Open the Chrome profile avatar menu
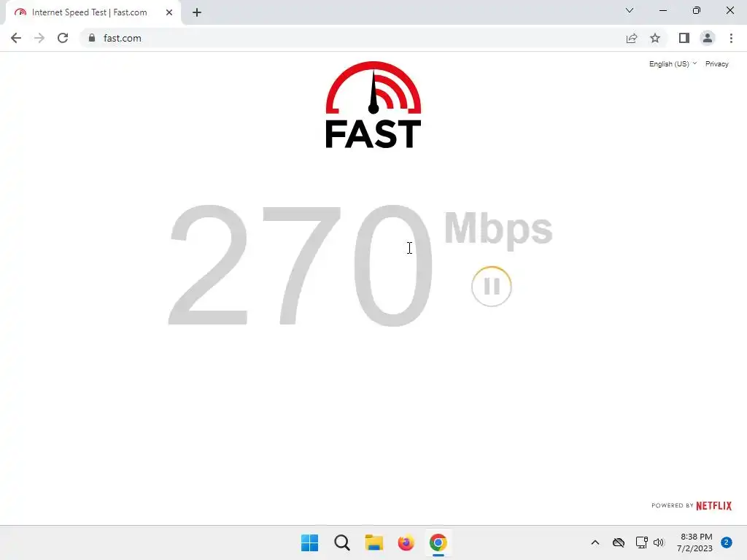747x560 pixels. [708, 38]
